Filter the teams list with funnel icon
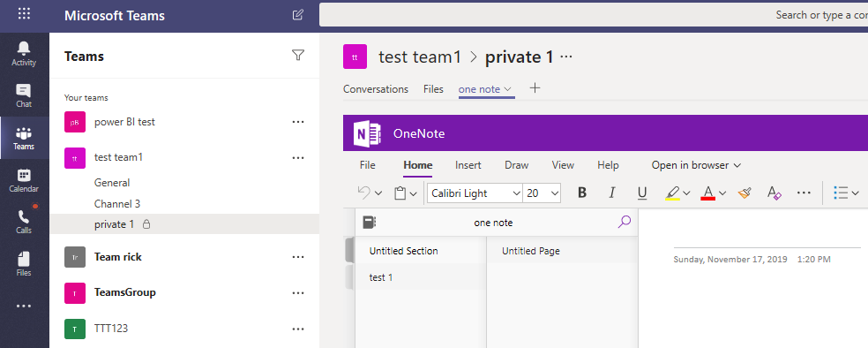This screenshot has height=348, width=868. pyautogui.click(x=298, y=55)
